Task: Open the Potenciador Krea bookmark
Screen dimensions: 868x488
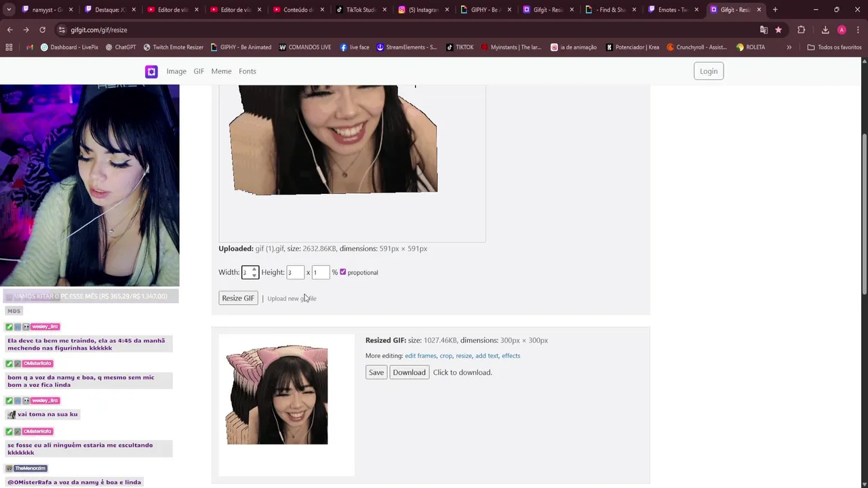Action: point(633,47)
